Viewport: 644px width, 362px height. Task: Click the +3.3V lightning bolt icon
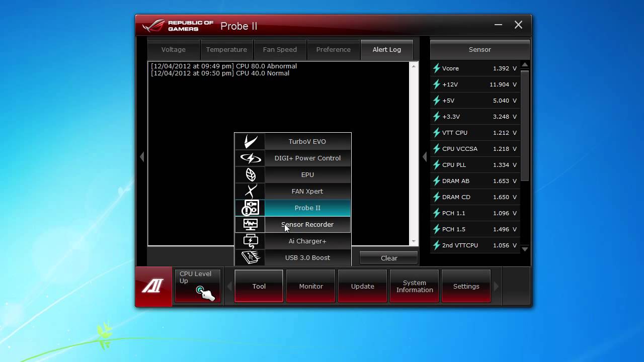[x=436, y=117]
